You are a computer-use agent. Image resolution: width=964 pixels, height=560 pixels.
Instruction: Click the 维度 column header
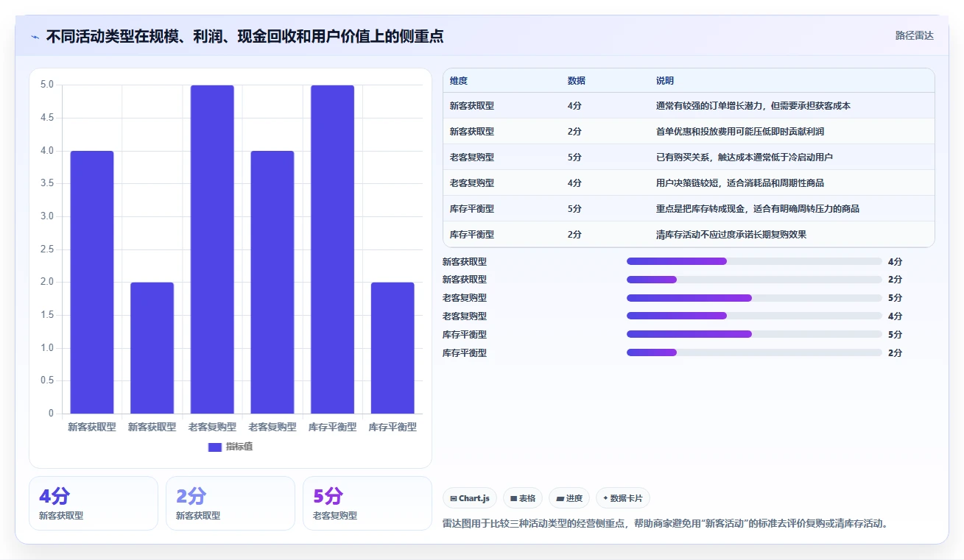point(459,81)
